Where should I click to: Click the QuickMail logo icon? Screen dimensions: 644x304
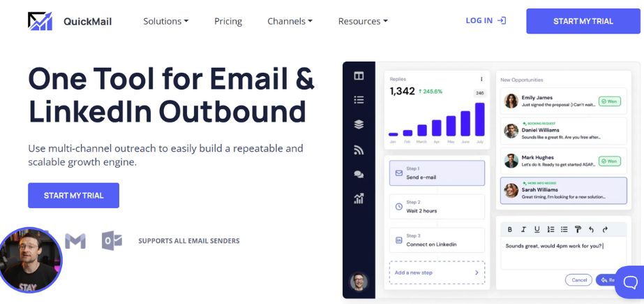(x=40, y=21)
